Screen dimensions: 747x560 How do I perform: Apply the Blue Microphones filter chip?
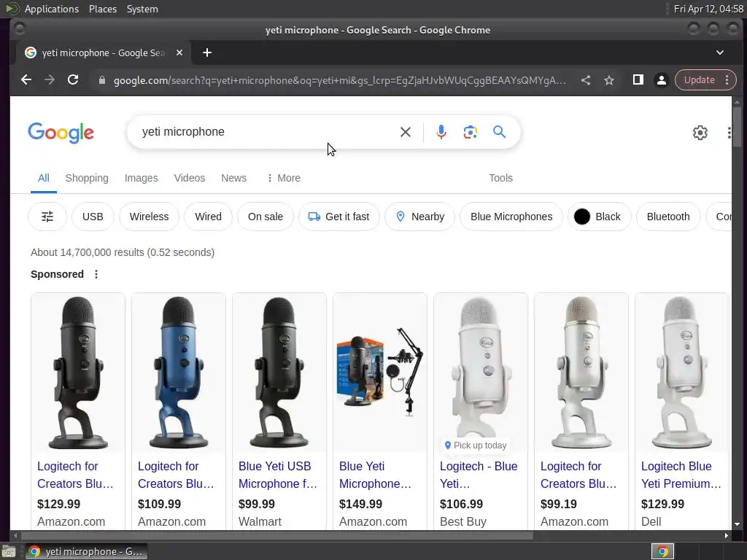coord(511,217)
